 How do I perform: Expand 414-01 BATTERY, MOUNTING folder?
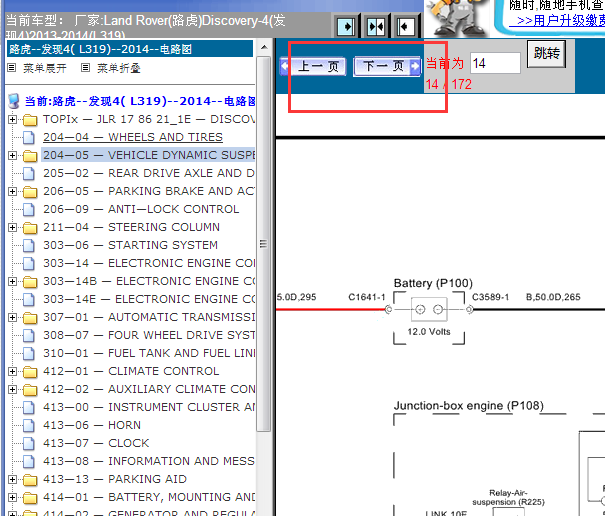pyautogui.click(x=12, y=497)
